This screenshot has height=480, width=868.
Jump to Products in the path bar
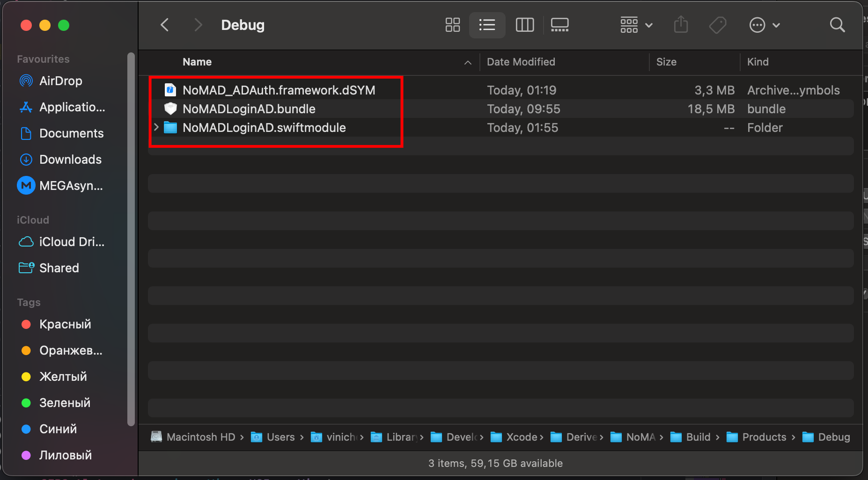pyautogui.click(x=764, y=437)
